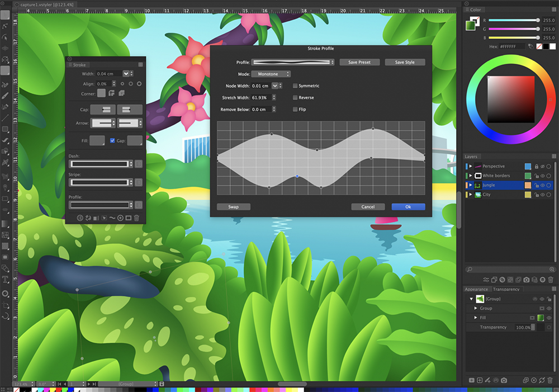Image resolution: width=559 pixels, height=392 pixels.
Task: Click the black color preset swatch
Action: [547, 46]
